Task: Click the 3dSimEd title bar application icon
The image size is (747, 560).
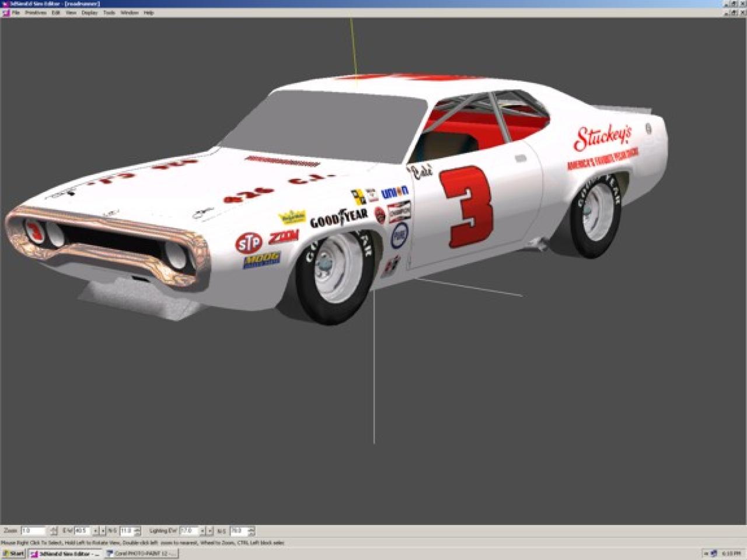Action: tap(5, 3)
